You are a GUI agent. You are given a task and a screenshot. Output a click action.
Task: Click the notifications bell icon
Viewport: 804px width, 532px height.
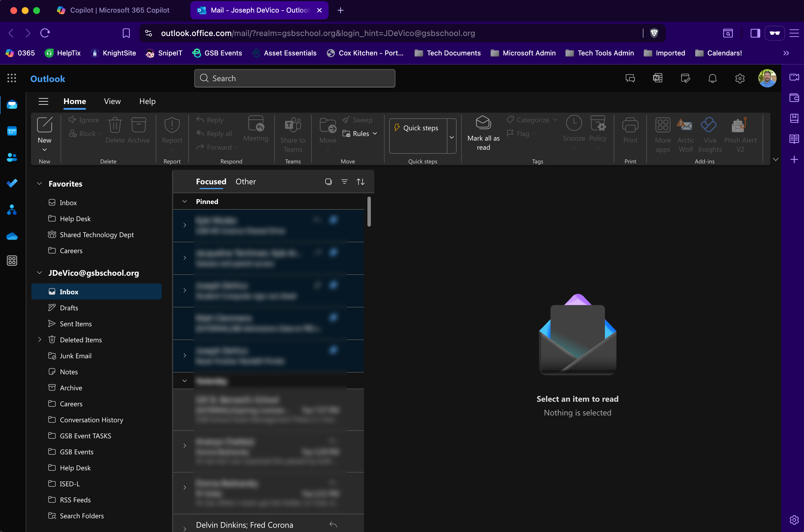coord(712,78)
